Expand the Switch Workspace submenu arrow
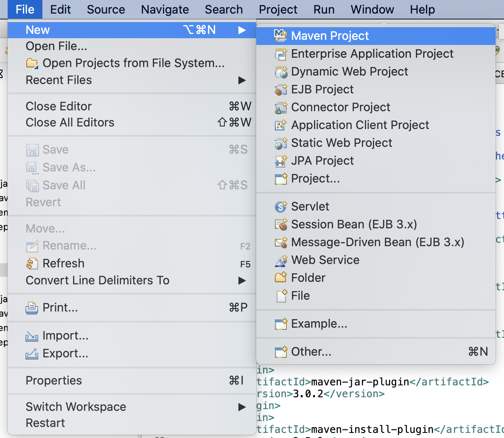The height and width of the screenshot is (438, 504). [242, 407]
